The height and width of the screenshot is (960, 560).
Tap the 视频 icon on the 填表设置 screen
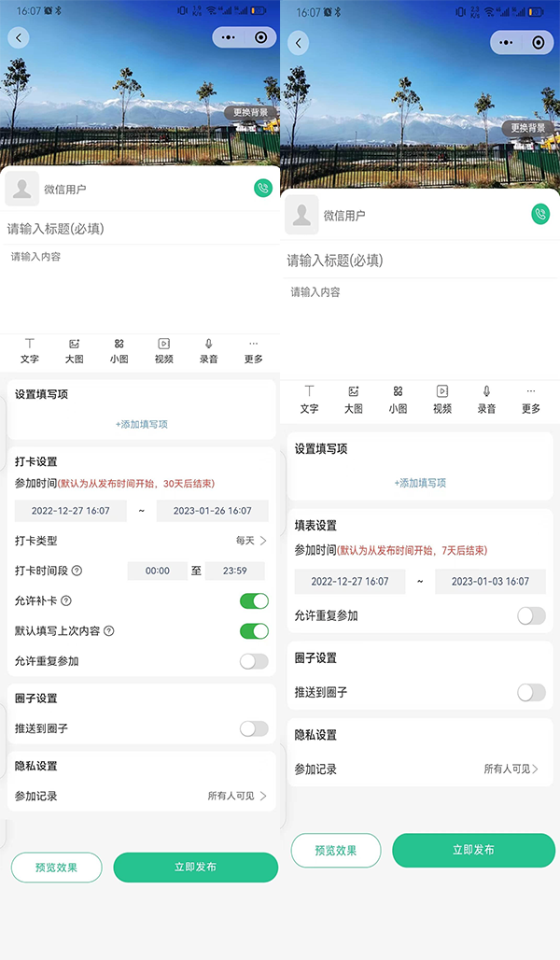442,392
